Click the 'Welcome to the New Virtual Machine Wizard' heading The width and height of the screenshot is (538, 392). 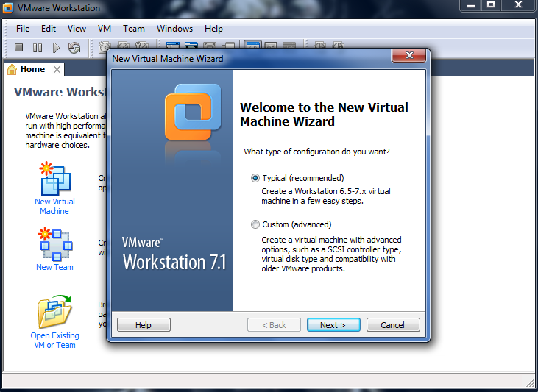pos(324,114)
